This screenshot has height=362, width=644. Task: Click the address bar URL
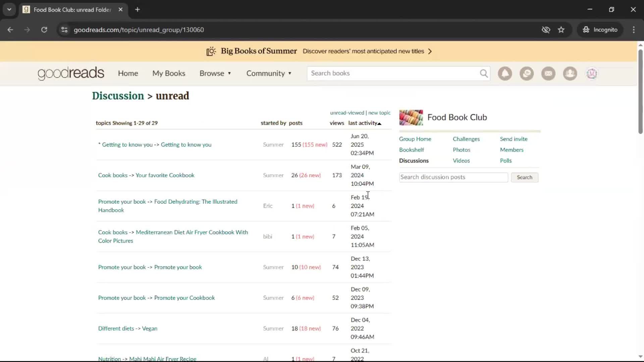click(139, 30)
